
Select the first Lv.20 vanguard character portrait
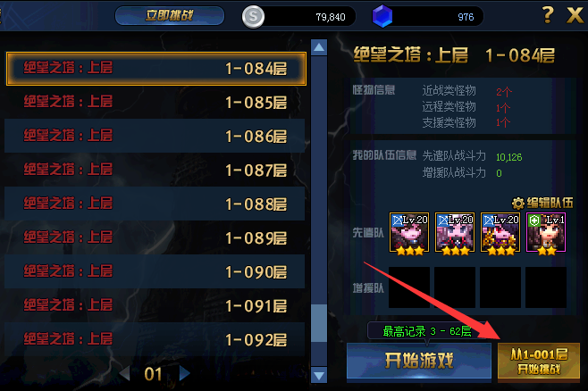click(x=409, y=232)
